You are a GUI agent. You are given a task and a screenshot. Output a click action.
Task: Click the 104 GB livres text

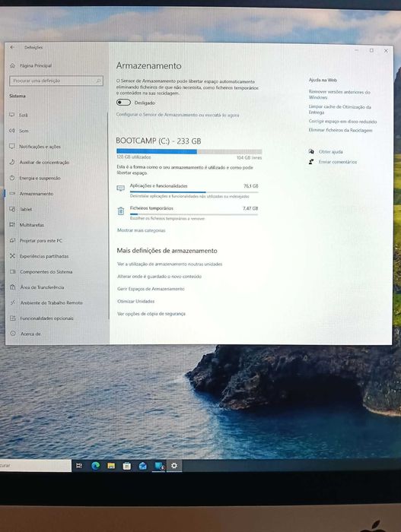249,158
